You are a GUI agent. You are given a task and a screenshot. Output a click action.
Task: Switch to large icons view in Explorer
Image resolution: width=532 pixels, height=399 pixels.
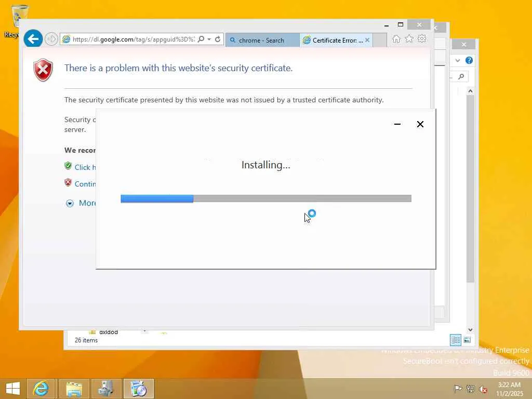467,340
